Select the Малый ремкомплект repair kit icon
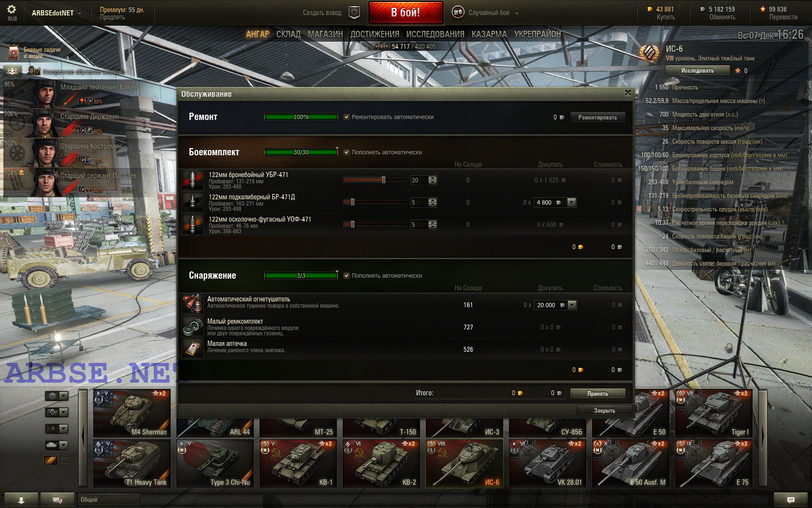This screenshot has width=812, height=508. [192, 327]
